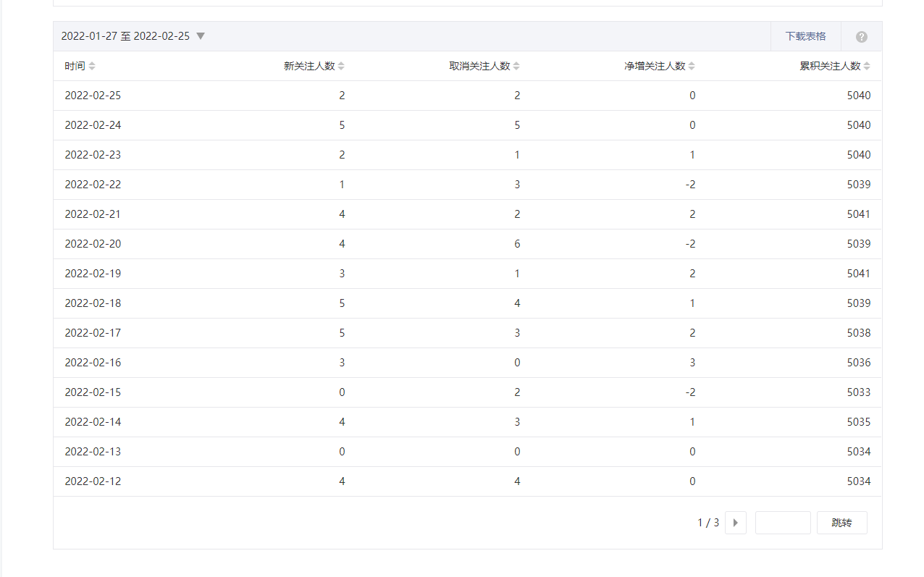Click the 2022-02-22 date cell

[93, 185]
